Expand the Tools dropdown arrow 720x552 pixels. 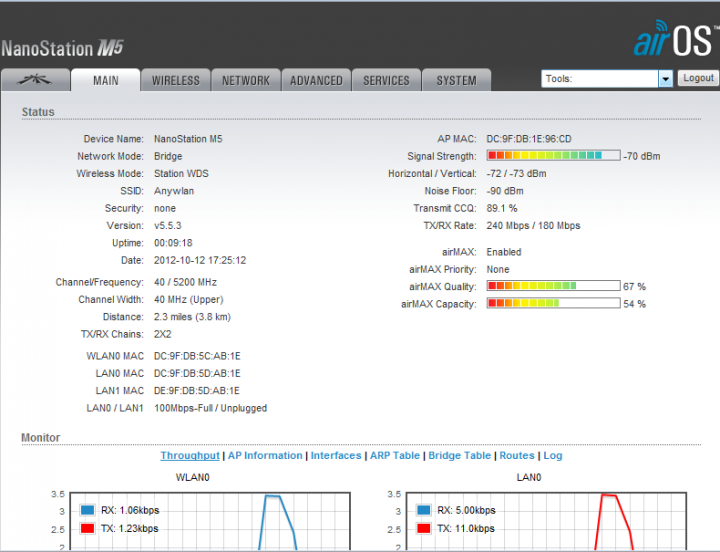(665, 79)
